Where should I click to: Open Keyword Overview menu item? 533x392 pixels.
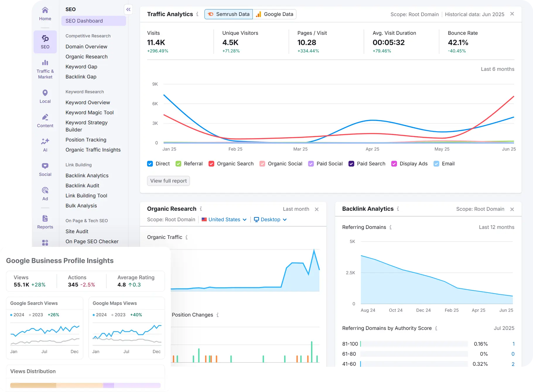tap(88, 102)
